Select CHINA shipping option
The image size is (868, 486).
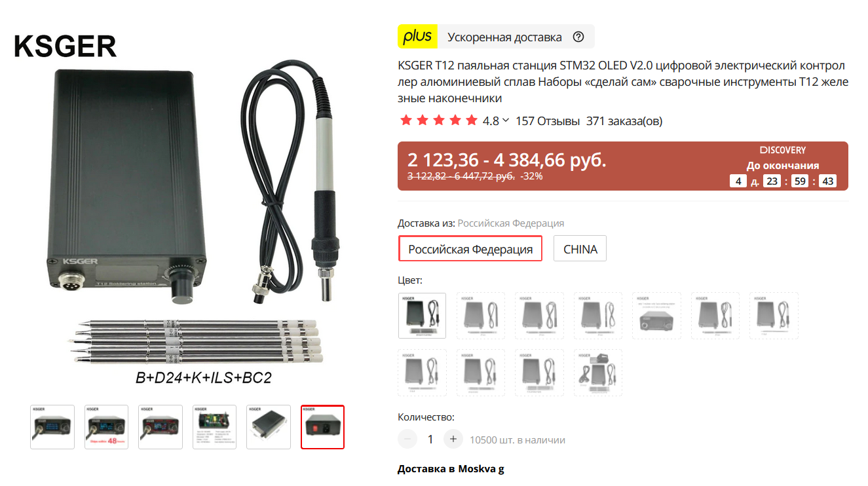pyautogui.click(x=580, y=249)
